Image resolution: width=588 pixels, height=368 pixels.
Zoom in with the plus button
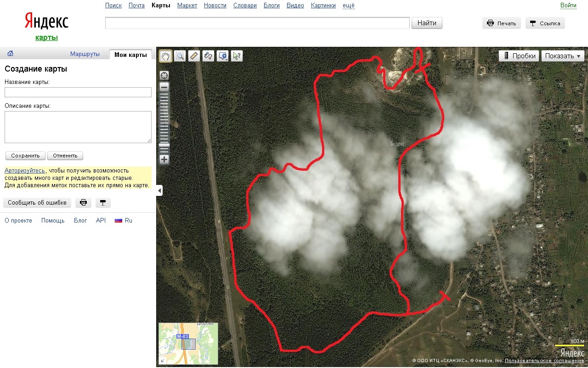point(164,160)
